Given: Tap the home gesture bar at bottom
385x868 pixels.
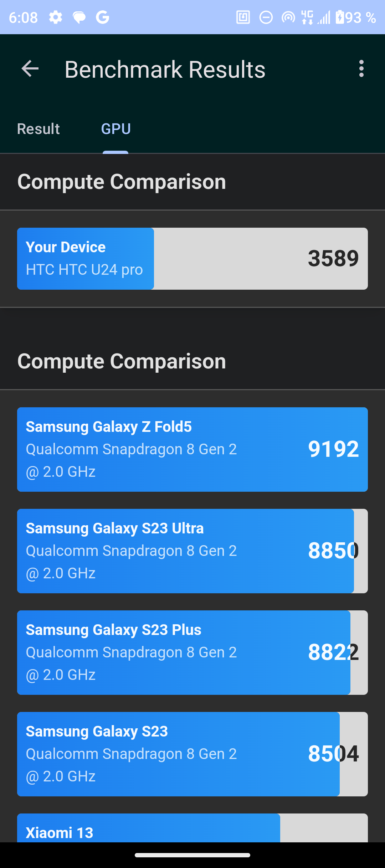Looking at the screenshot, I should tap(192, 856).
